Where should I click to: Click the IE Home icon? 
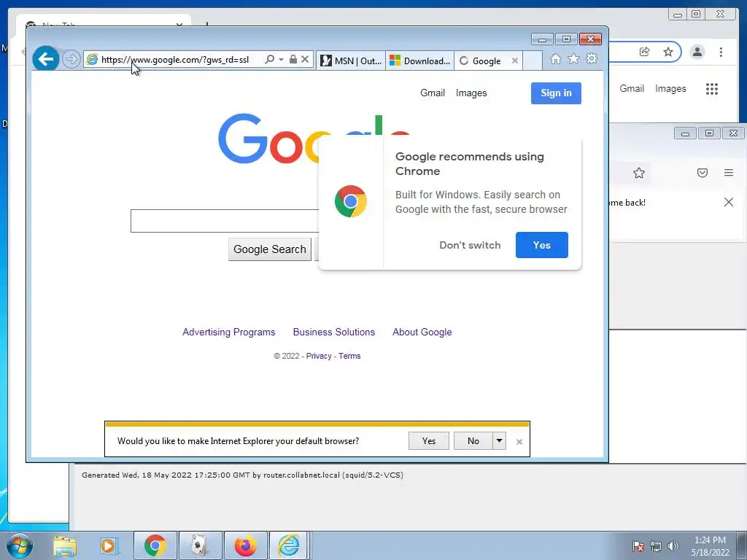click(555, 59)
